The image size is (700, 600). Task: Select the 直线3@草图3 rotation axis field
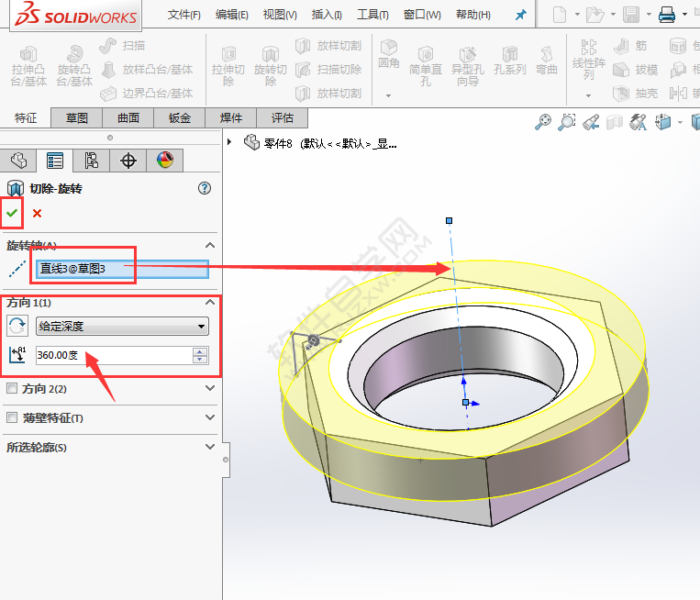(x=122, y=269)
